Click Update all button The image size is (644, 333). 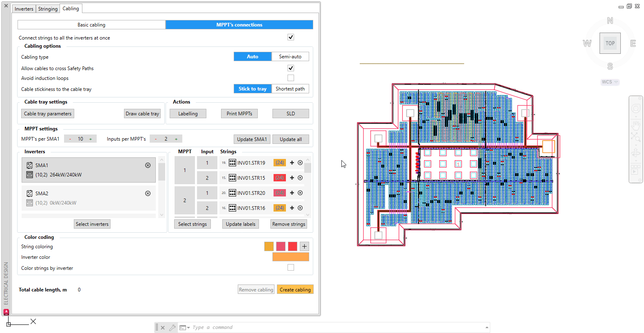coord(291,139)
